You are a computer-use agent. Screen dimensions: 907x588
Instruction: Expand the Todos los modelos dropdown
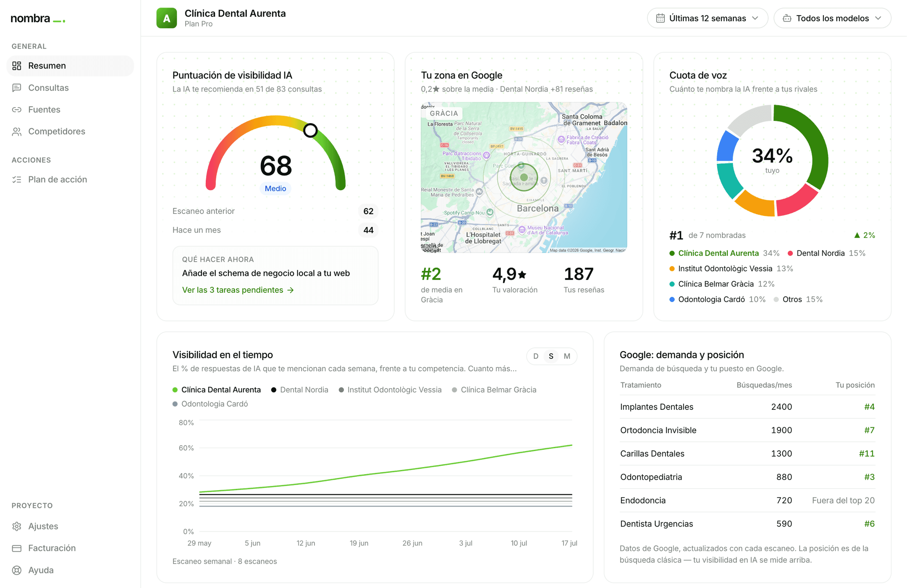832,18
